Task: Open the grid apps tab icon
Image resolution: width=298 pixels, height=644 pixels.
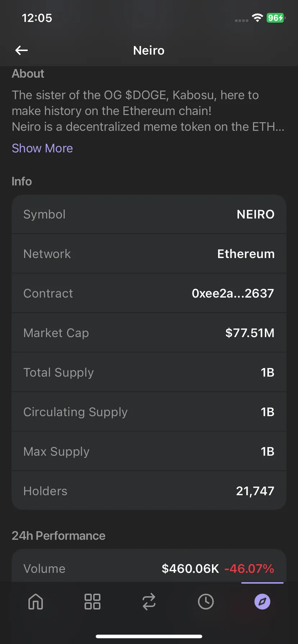Action: point(92,601)
